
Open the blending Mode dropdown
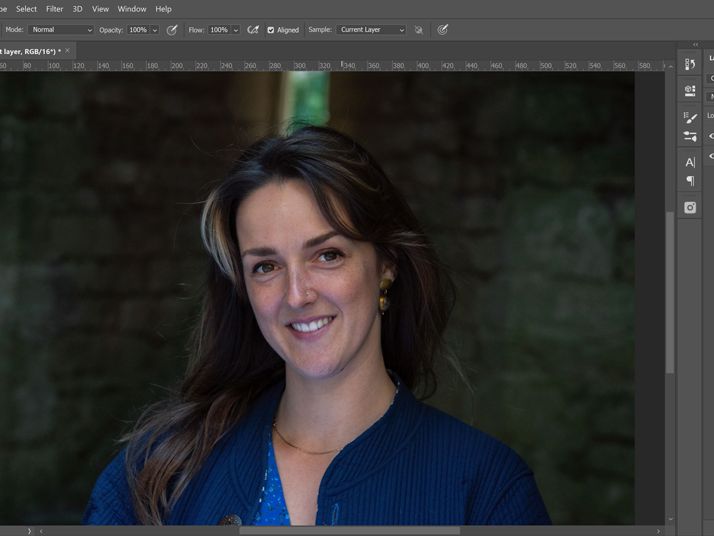coord(60,30)
